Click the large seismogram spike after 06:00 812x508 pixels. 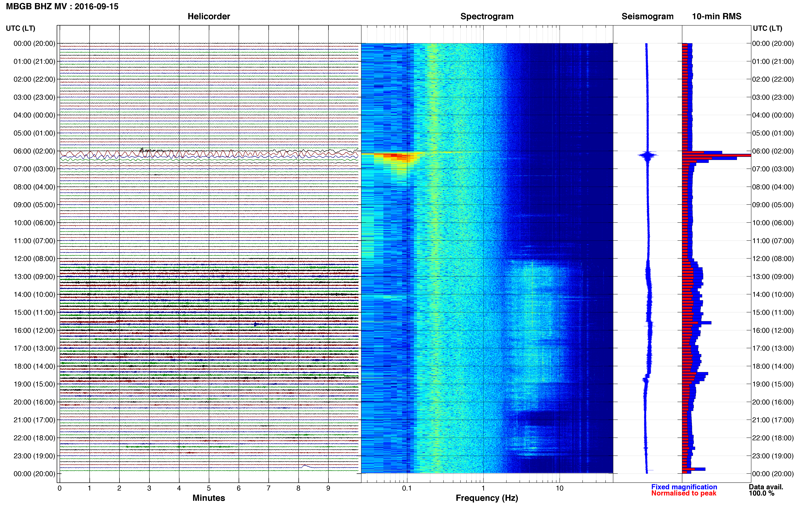648,155
